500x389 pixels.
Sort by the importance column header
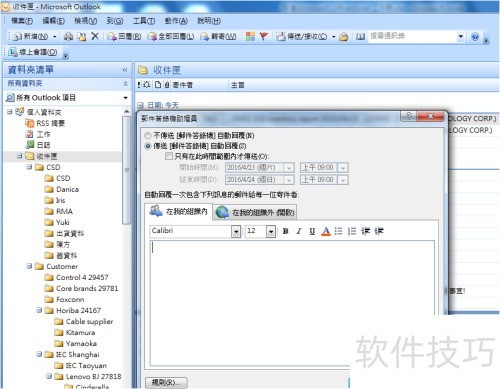[139, 85]
